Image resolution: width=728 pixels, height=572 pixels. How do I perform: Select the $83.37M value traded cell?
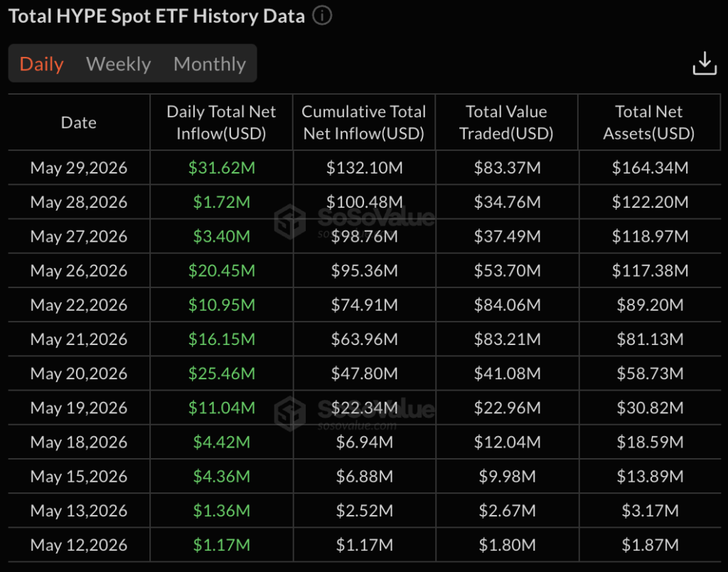coord(507,168)
